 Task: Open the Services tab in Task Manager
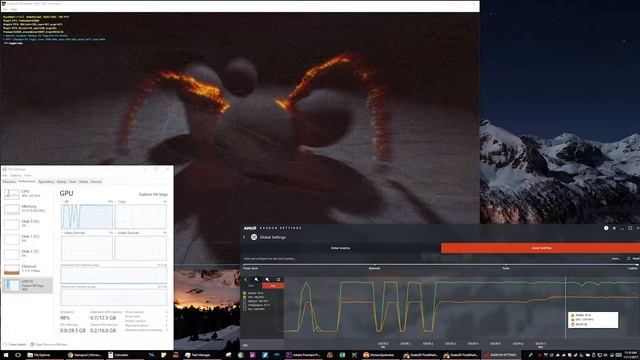tap(96, 182)
